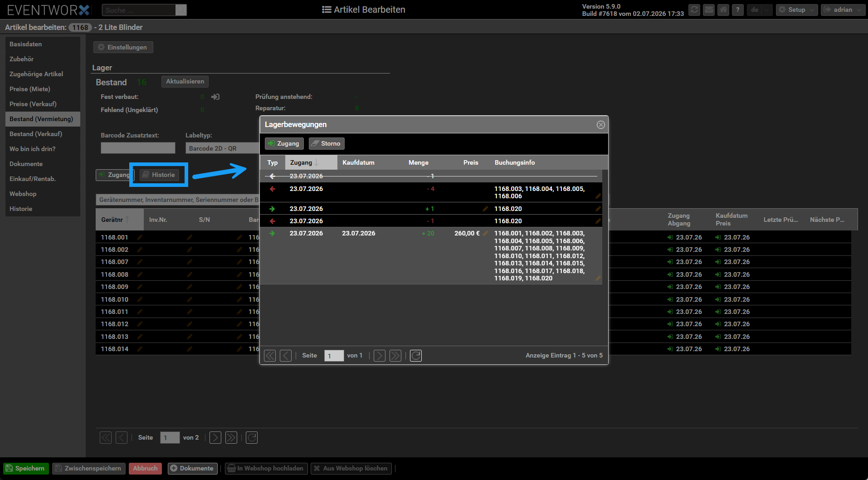Go to the home icon
Screen dimensions: 868x480
(723, 10)
